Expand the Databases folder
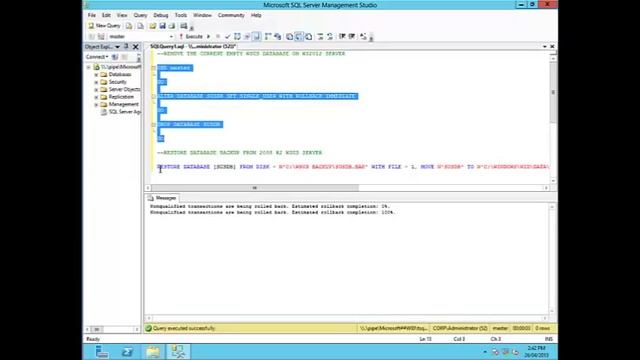The width and height of the screenshot is (640, 360). point(96,75)
